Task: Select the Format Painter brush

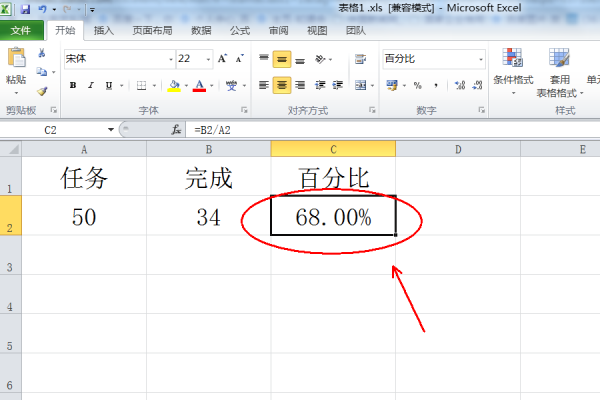Action: (x=42, y=91)
